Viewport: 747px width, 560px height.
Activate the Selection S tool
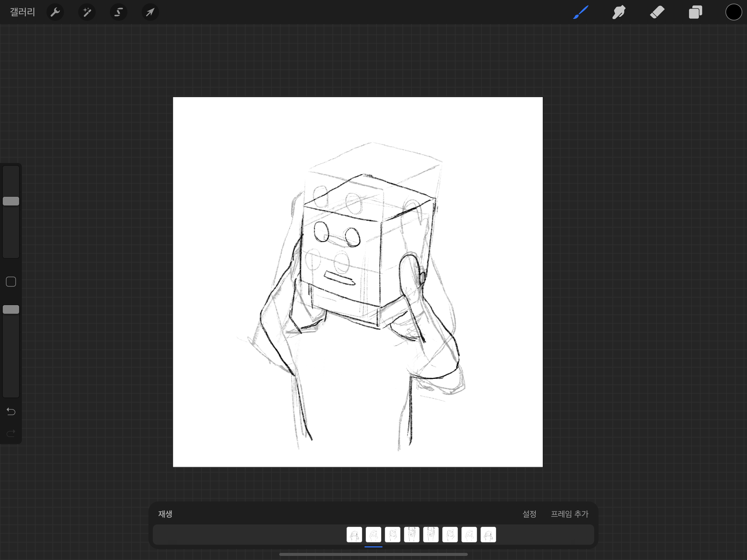coord(118,13)
